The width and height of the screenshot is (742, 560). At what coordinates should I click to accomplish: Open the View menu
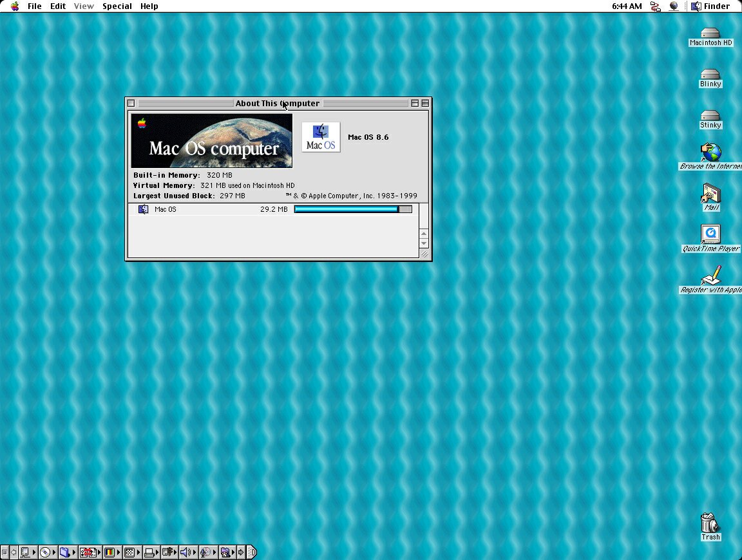point(84,6)
